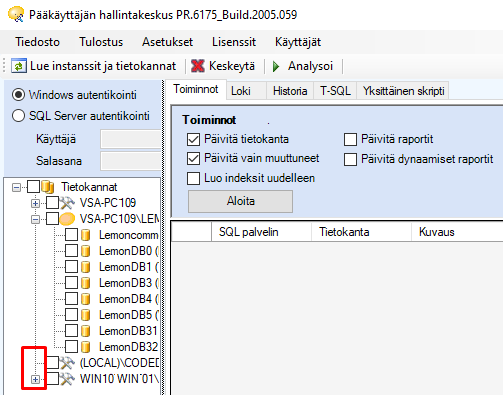
Task: Open the Tulostus menu
Action: pyautogui.click(x=101, y=42)
